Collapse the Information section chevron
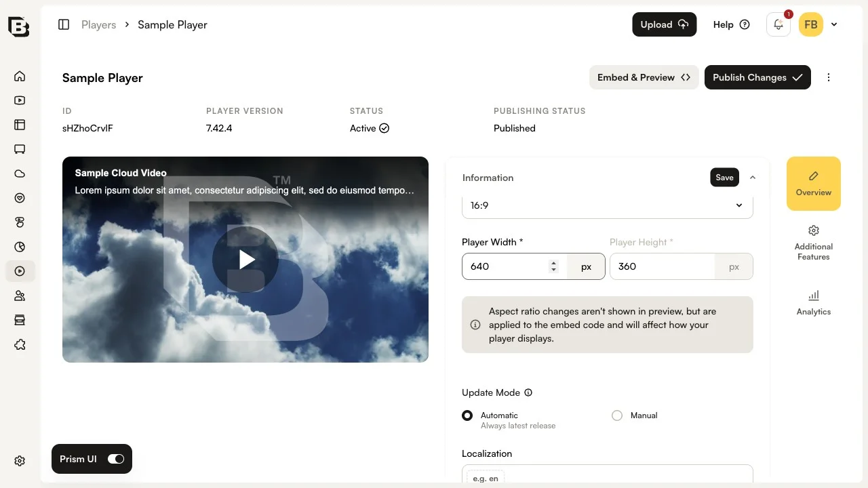 pos(753,178)
